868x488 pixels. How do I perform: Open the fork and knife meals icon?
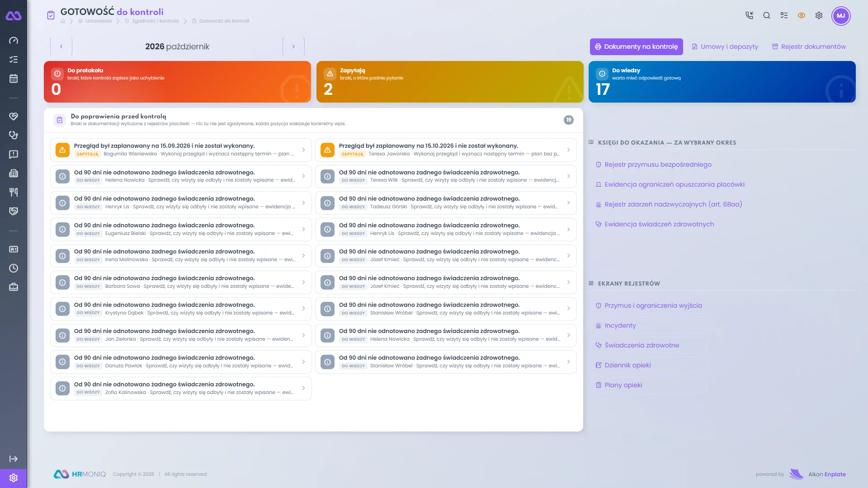[14, 192]
